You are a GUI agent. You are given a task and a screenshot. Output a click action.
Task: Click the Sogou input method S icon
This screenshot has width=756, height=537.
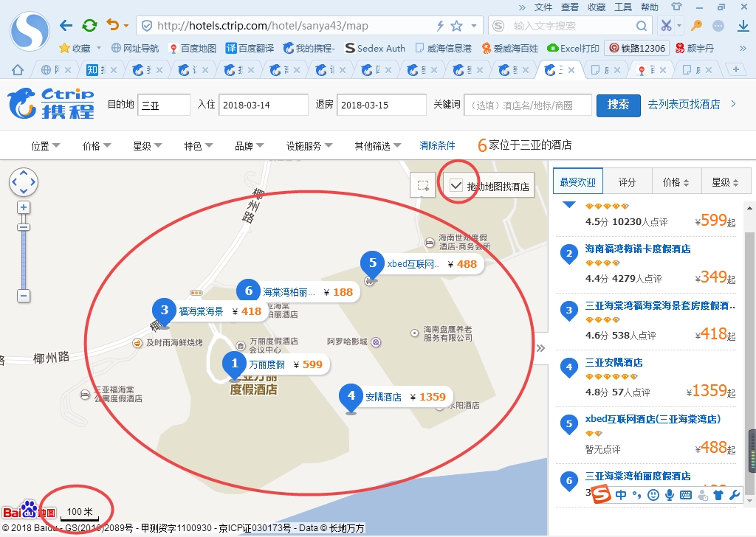[x=601, y=495]
